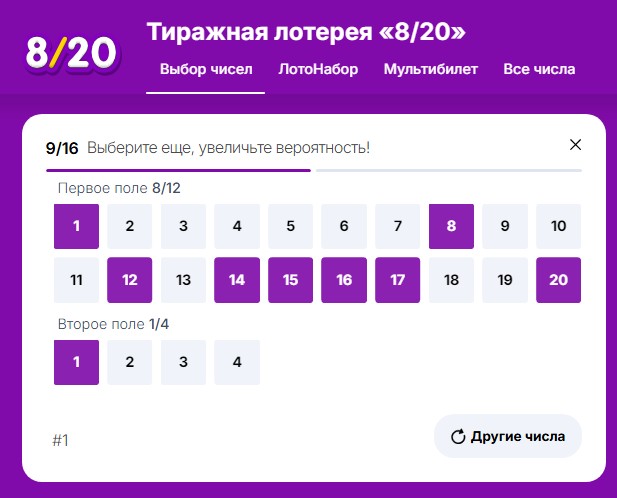
Task: Mark number 13 in the first field
Action: (x=183, y=280)
